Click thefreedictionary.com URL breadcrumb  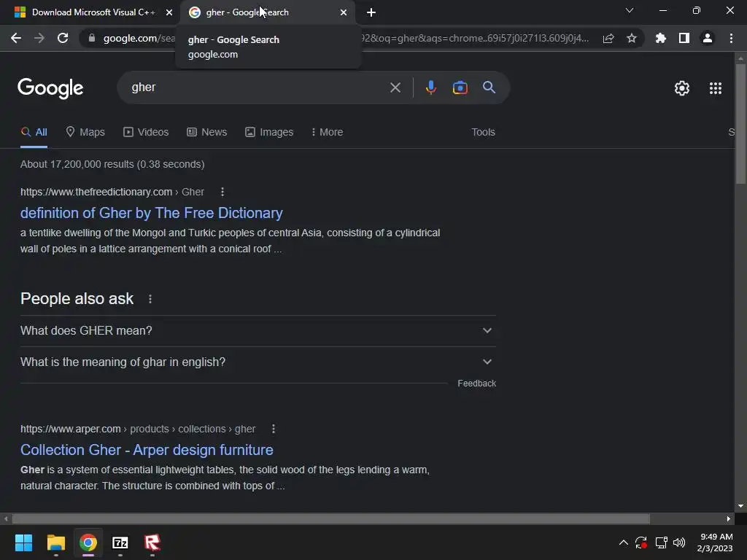[x=112, y=192]
